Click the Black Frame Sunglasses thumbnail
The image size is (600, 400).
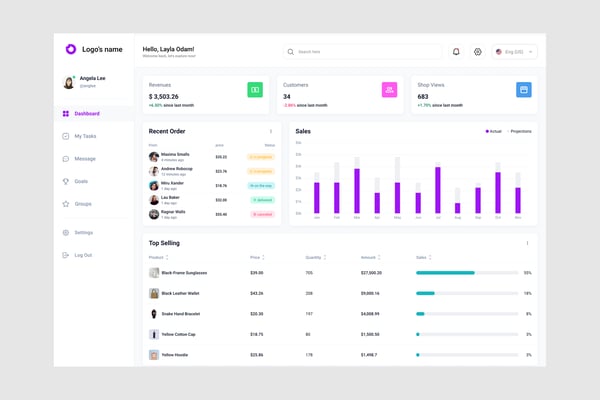click(154, 273)
